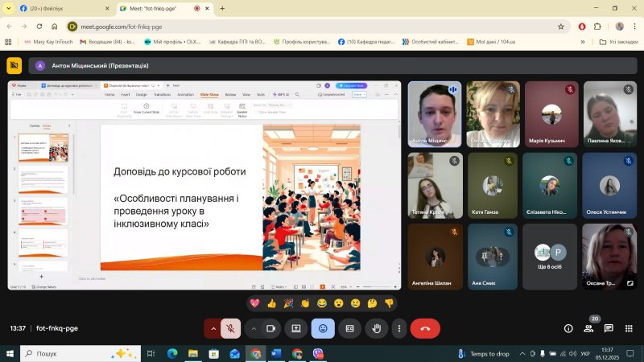The height and width of the screenshot is (362, 644).
Task: Click the red Leave call button
Action: (x=425, y=328)
